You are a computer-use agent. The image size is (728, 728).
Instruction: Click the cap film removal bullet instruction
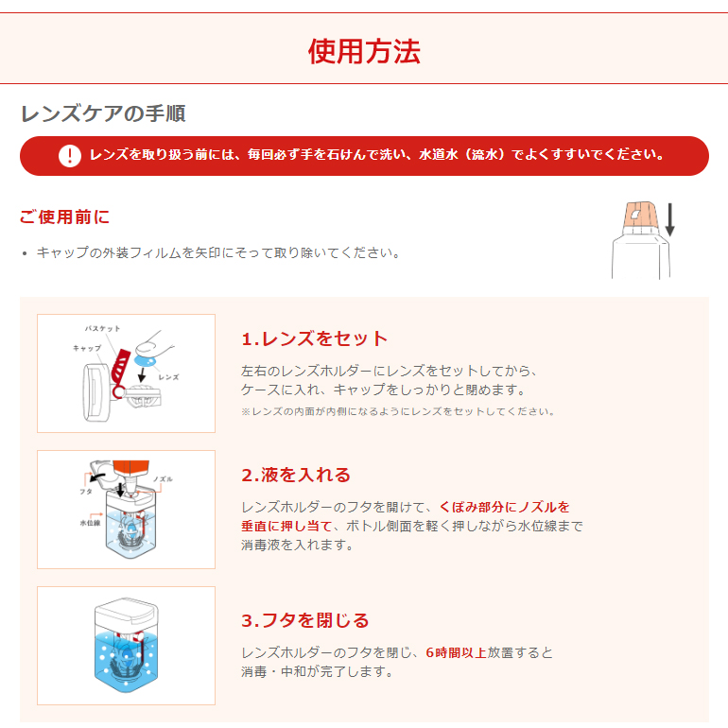point(217,252)
